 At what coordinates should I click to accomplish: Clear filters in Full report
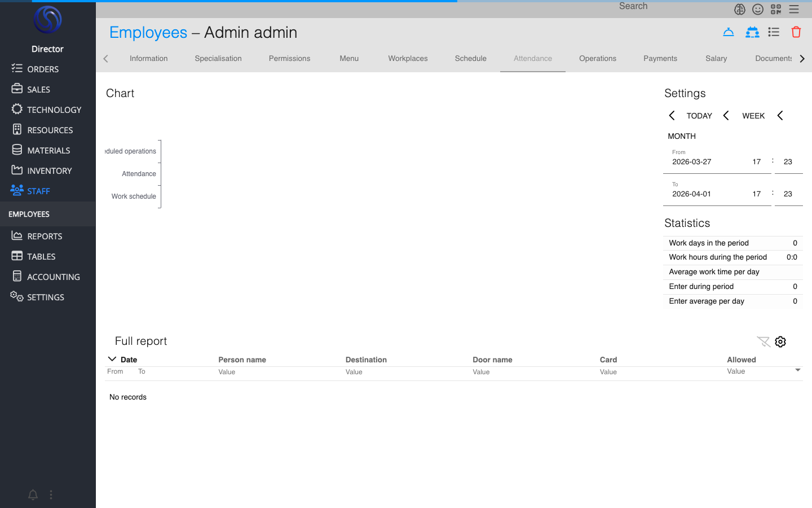pyautogui.click(x=763, y=341)
